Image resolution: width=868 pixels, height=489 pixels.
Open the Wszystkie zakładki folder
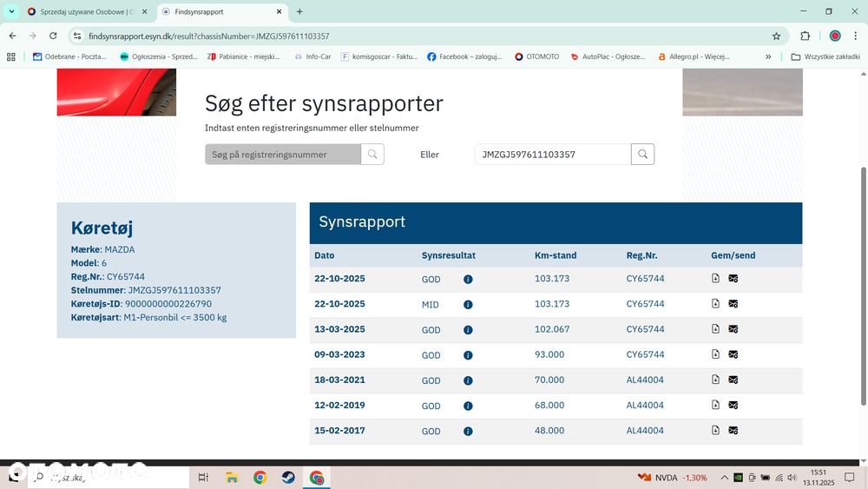(x=825, y=56)
